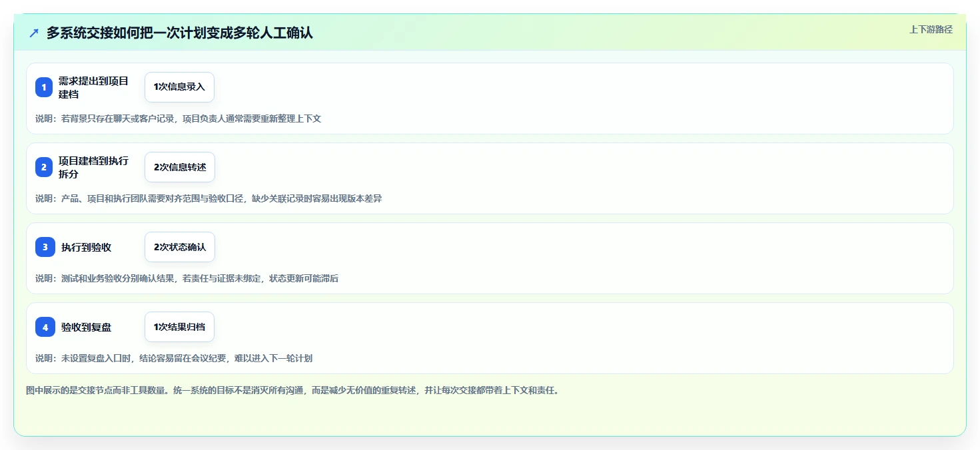Screen dimensions: 980x450
Task: Click the description starting 说明：测试和业务验收
Action: (x=187, y=278)
